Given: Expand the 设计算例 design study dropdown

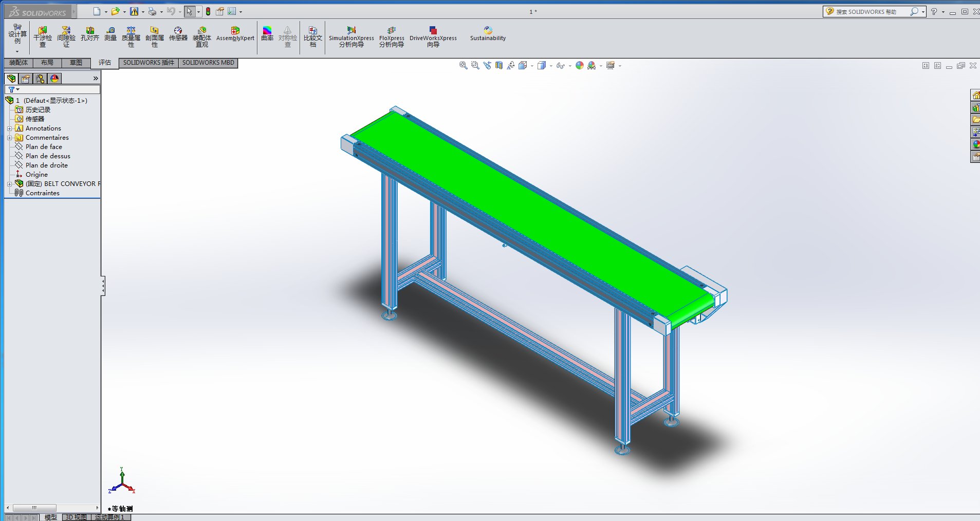Looking at the screenshot, I should click(x=17, y=51).
